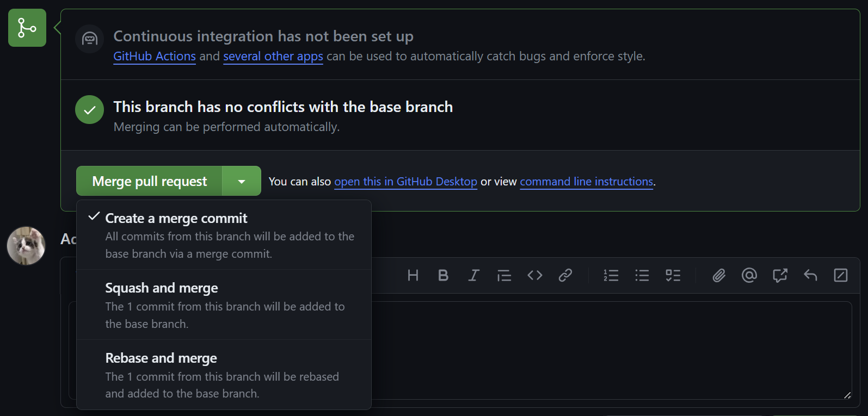This screenshot has height=416, width=868.
Task: Click the green git merge branch icon
Action: (x=27, y=28)
